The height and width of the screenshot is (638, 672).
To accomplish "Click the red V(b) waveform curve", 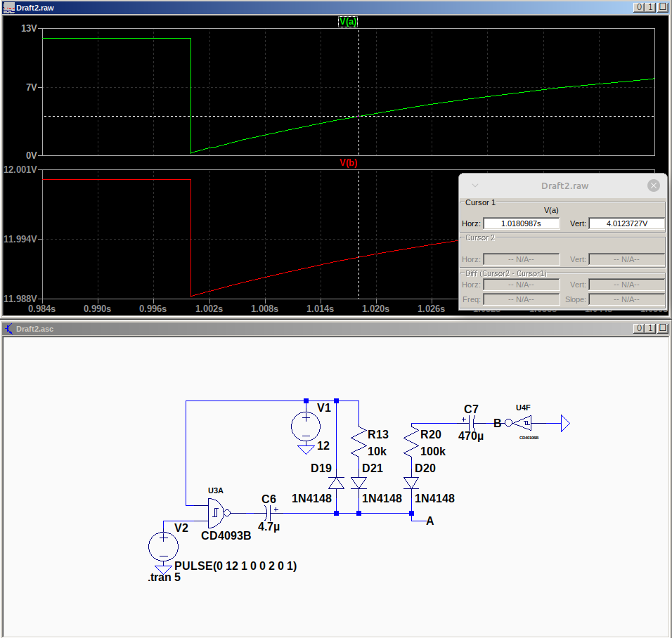I will tap(321, 265).
